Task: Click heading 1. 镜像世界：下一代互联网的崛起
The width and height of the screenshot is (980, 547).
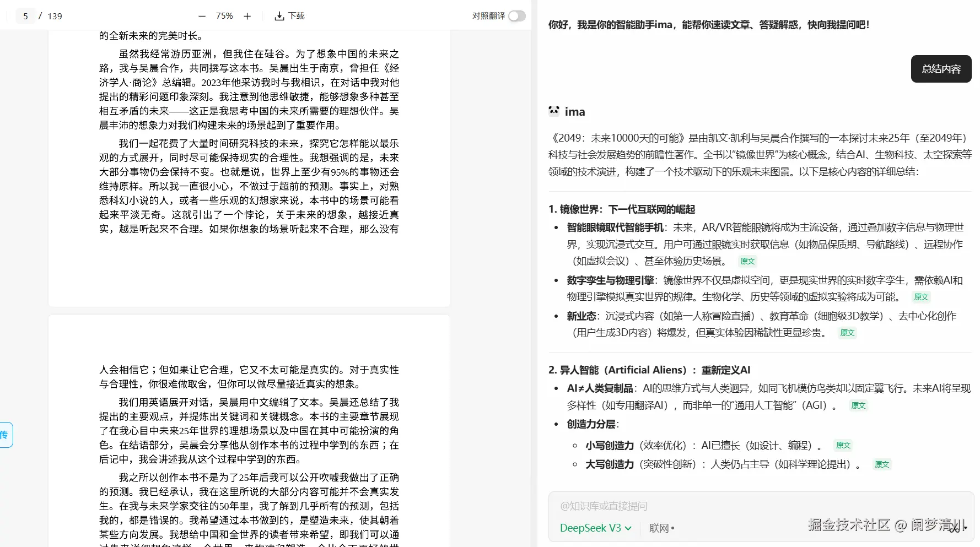Action: click(622, 209)
